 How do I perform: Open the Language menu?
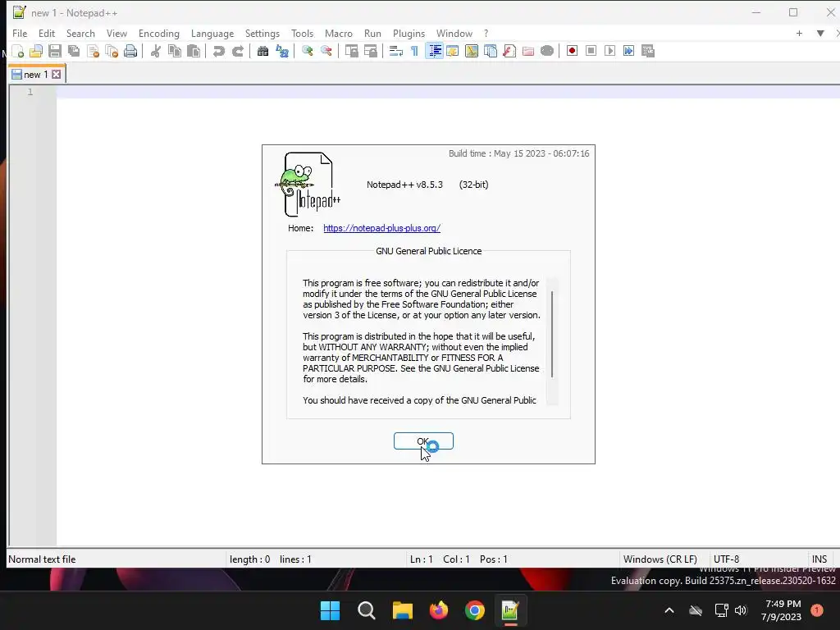[x=212, y=33]
